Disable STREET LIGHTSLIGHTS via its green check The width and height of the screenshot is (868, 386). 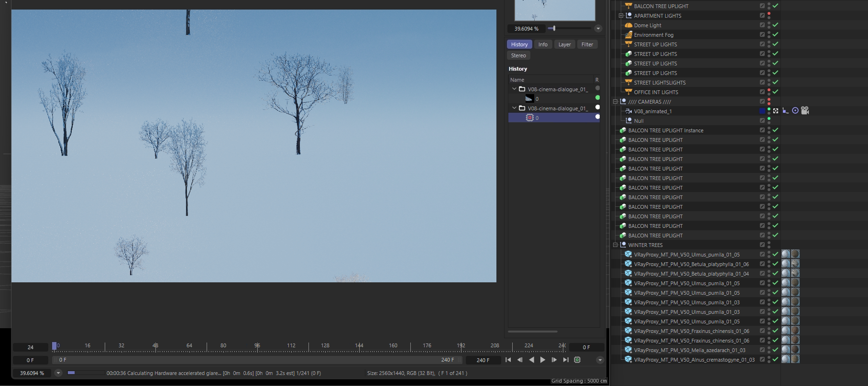click(x=775, y=82)
